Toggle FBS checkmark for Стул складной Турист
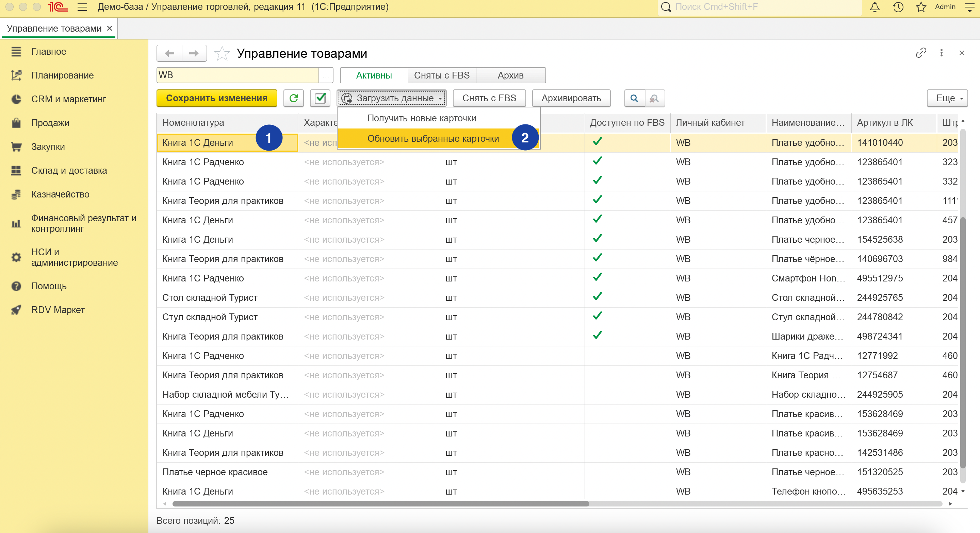The height and width of the screenshot is (533, 980). tap(597, 316)
